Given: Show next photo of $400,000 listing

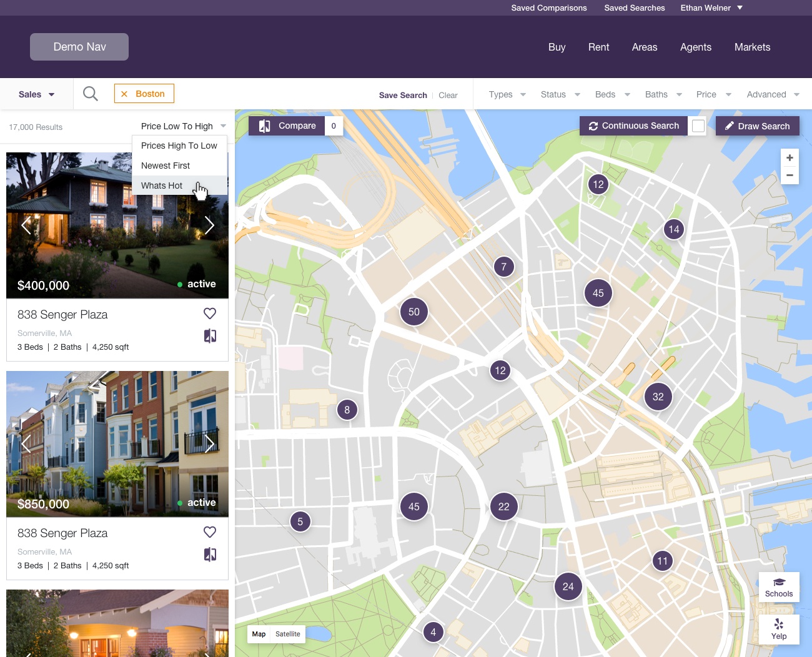Looking at the screenshot, I should pyautogui.click(x=209, y=225).
